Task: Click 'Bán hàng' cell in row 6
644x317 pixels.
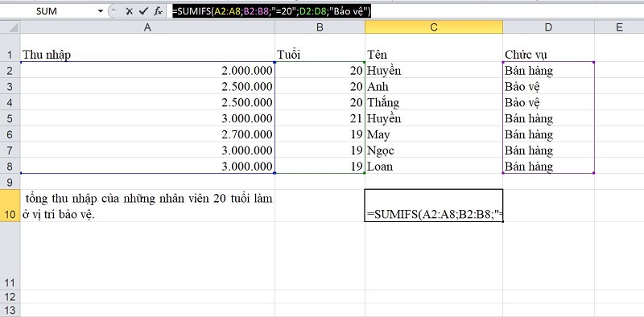Action: [548, 134]
